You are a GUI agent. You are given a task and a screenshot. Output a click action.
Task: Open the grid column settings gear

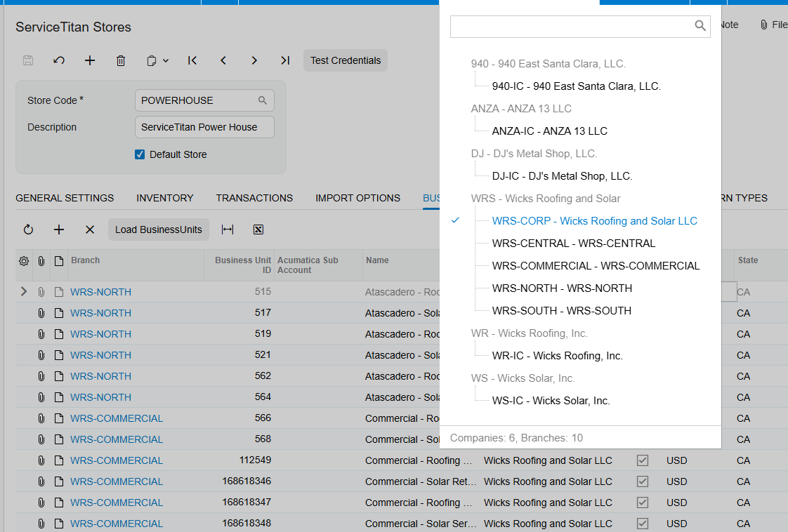pos(24,261)
